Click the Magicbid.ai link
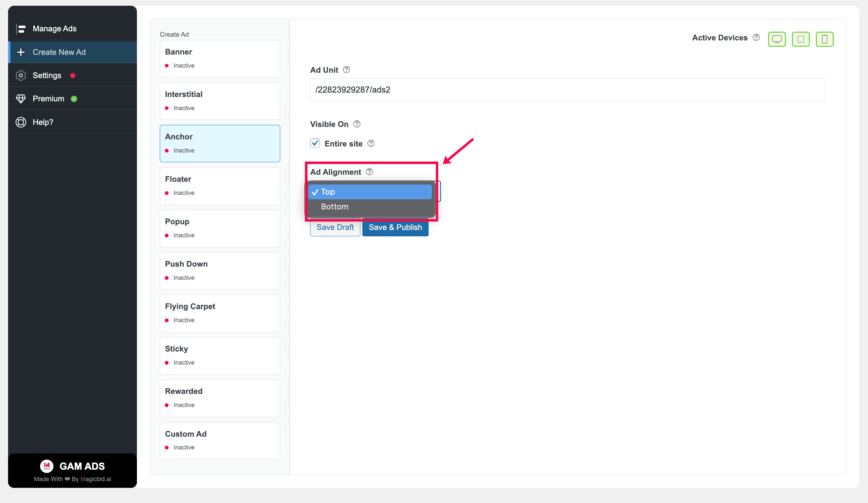The image size is (868, 503). pyautogui.click(x=96, y=479)
